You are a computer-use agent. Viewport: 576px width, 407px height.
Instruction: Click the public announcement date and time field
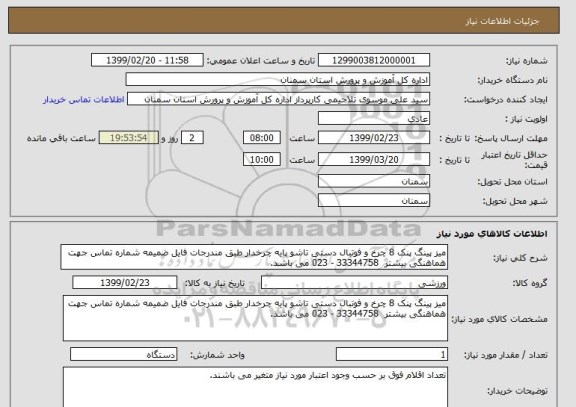pos(147,60)
